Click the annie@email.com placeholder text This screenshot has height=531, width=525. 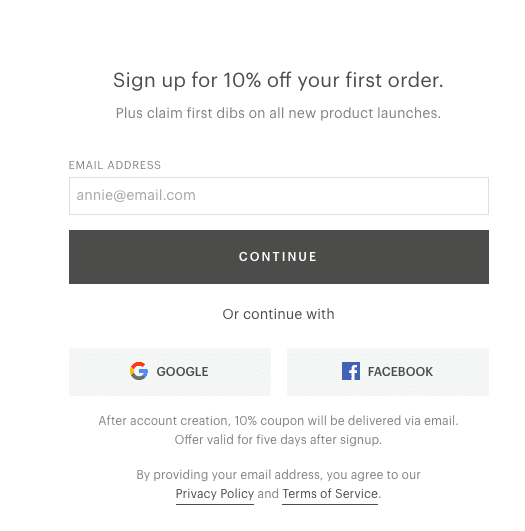click(x=136, y=195)
